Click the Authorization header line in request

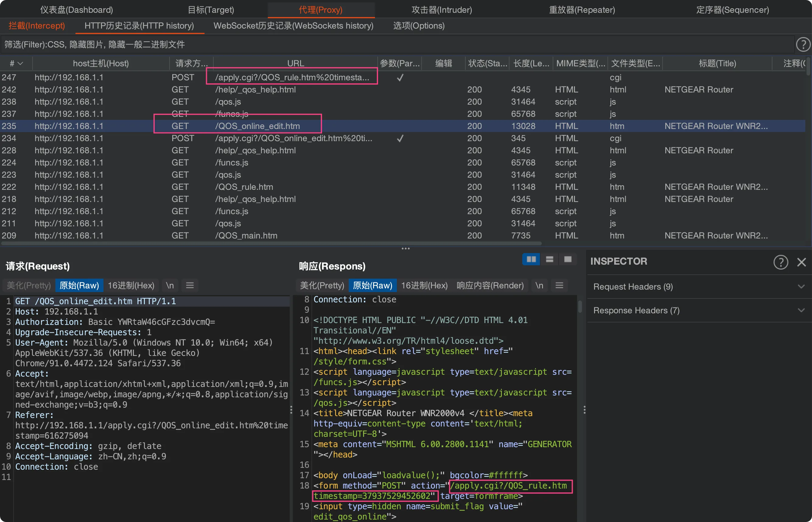(x=115, y=322)
